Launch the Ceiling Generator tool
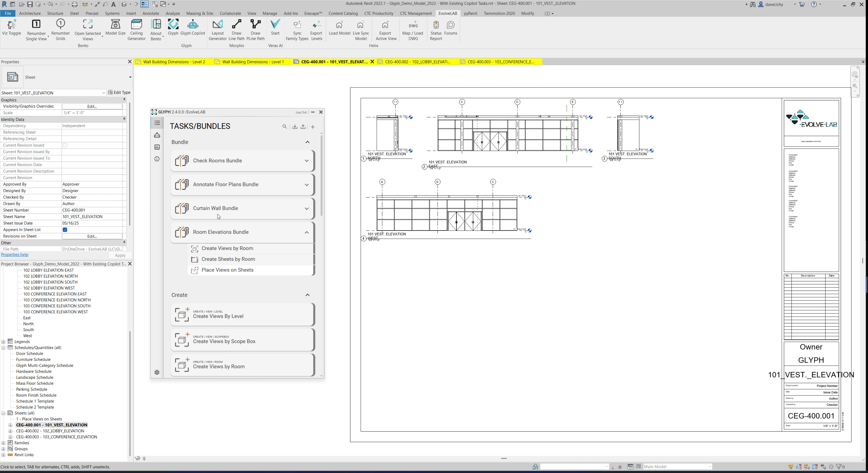868x473 pixels. pyautogui.click(x=136, y=30)
